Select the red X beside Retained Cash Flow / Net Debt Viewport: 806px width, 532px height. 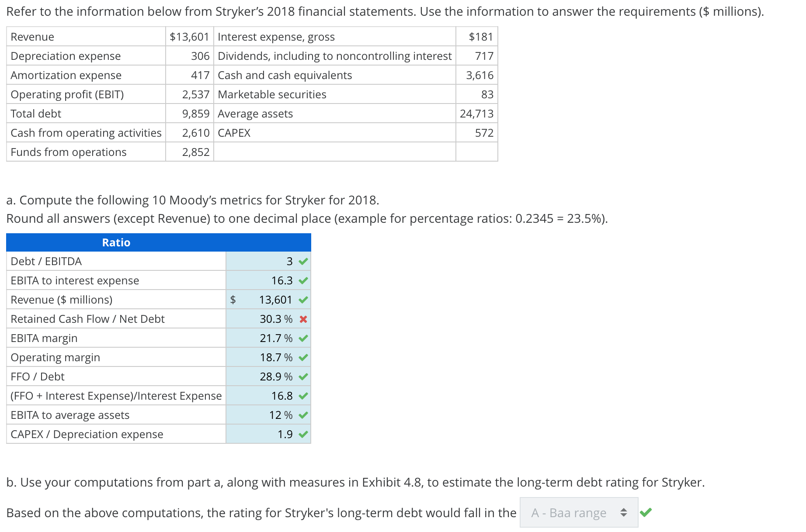303,319
